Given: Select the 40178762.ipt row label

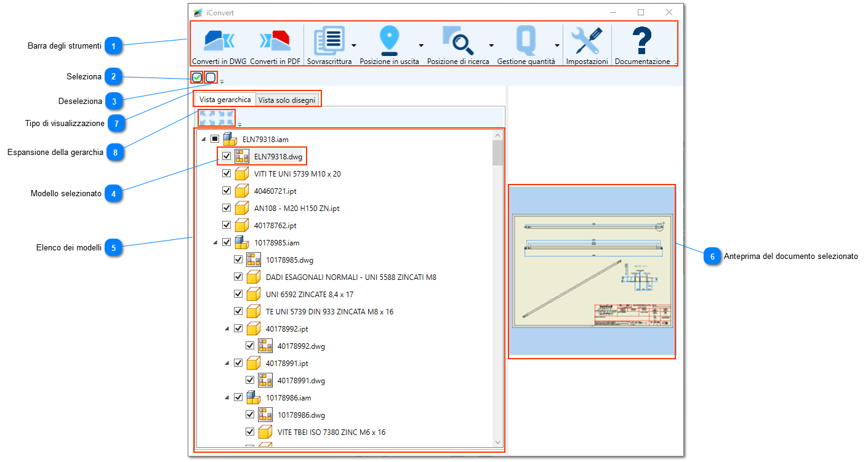Looking at the screenshot, I should point(275,225).
